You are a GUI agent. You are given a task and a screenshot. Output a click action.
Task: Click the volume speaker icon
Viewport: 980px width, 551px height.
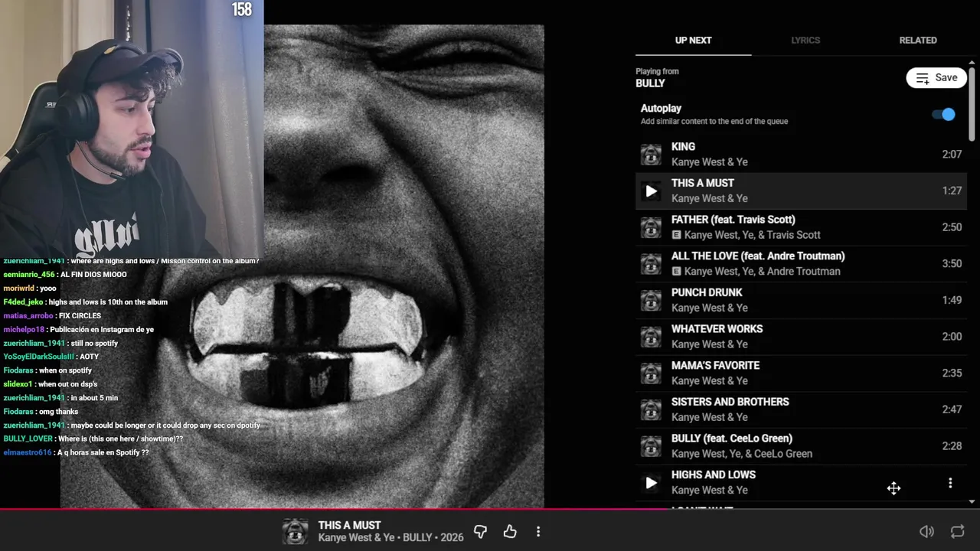click(x=926, y=531)
